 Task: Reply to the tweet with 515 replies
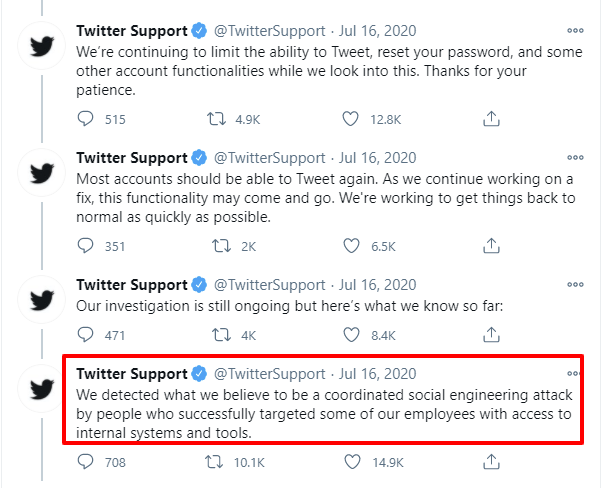tap(85, 119)
